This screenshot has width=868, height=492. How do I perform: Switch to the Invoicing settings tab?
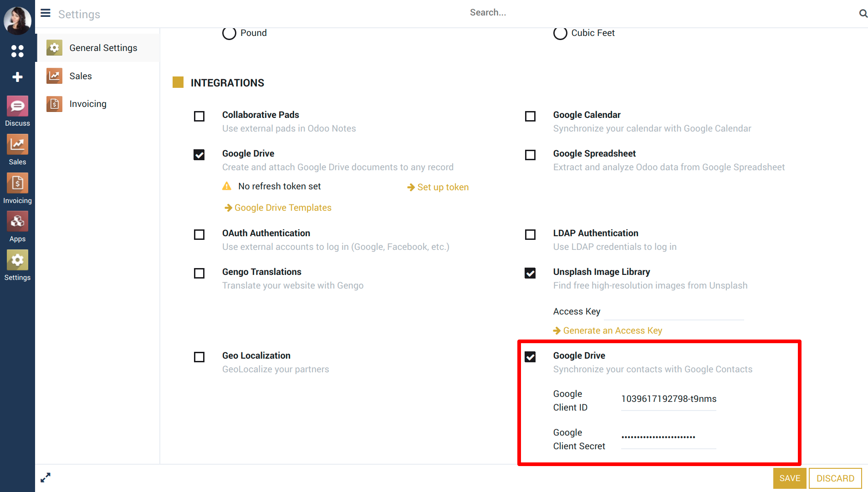[88, 104]
